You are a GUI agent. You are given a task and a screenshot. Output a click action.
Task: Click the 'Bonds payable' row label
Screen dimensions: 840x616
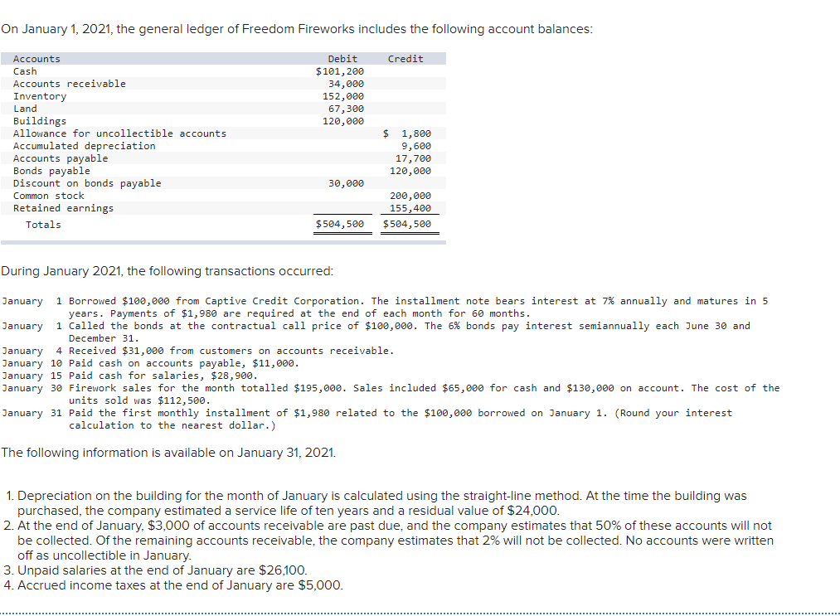(x=51, y=171)
